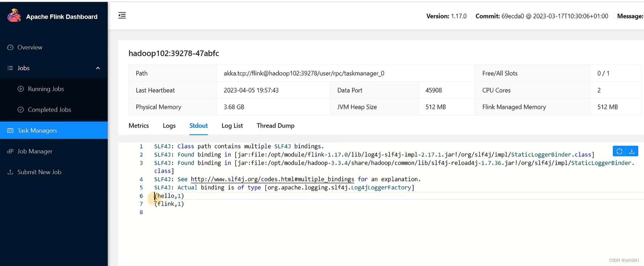Open Submit New Job page
The height and width of the screenshot is (266, 644).
tap(54, 172)
